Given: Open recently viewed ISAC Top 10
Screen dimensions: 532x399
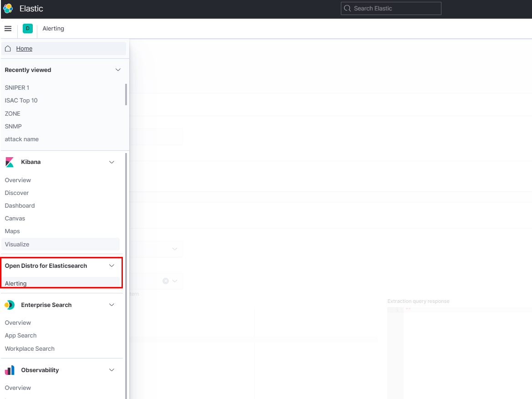Looking at the screenshot, I should pyautogui.click(x=21, y=101).
